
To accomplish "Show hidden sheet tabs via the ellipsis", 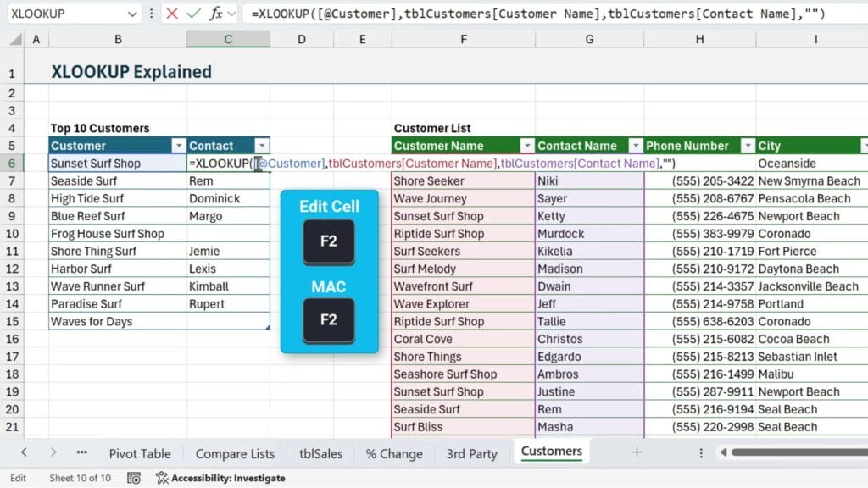I will [81, 452].
